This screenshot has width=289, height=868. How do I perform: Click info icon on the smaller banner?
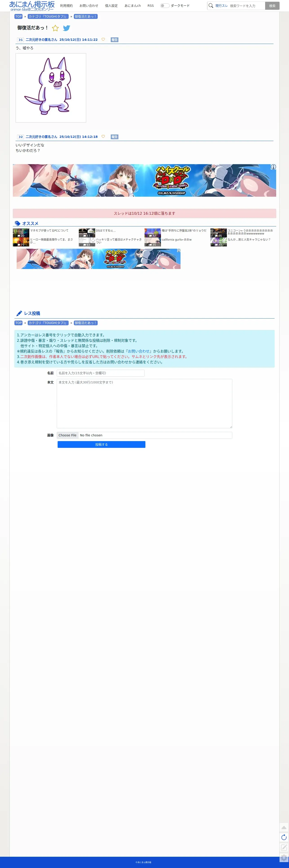point(179,250)
